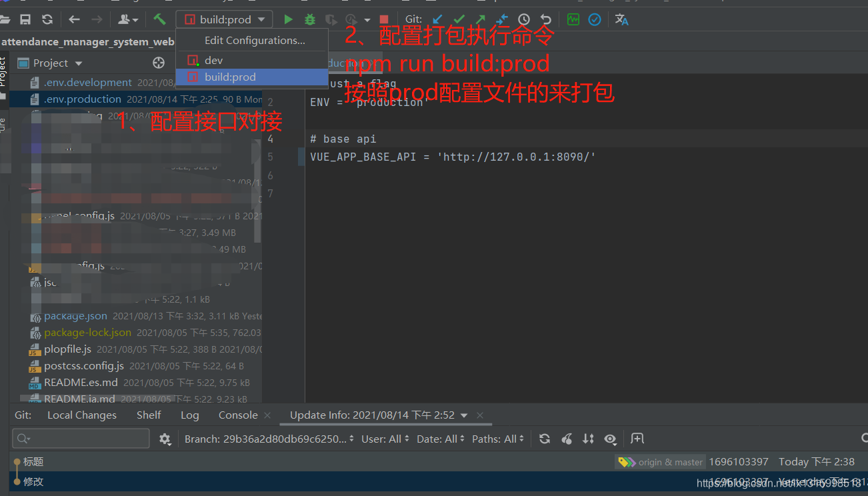Stop execution with the red square icon
868x496 pixels.
click(x=384, y=19)
